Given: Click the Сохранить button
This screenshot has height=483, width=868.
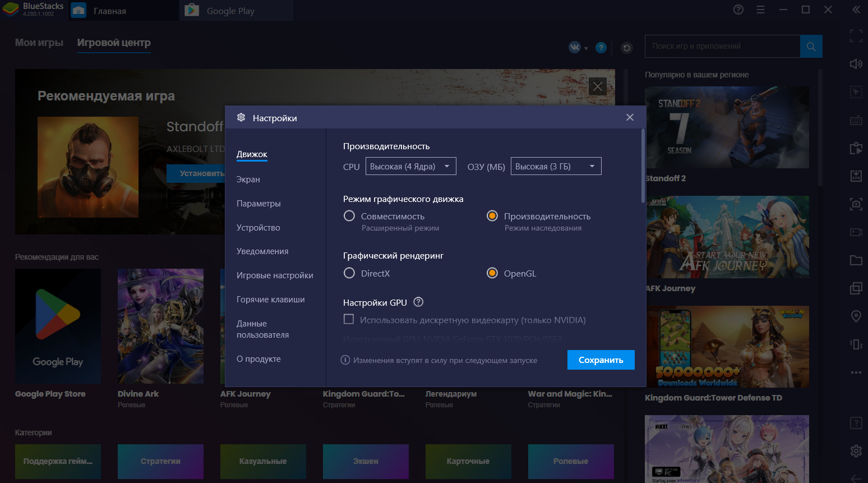Looking at the screenshot, I should (x=601, y=360).
